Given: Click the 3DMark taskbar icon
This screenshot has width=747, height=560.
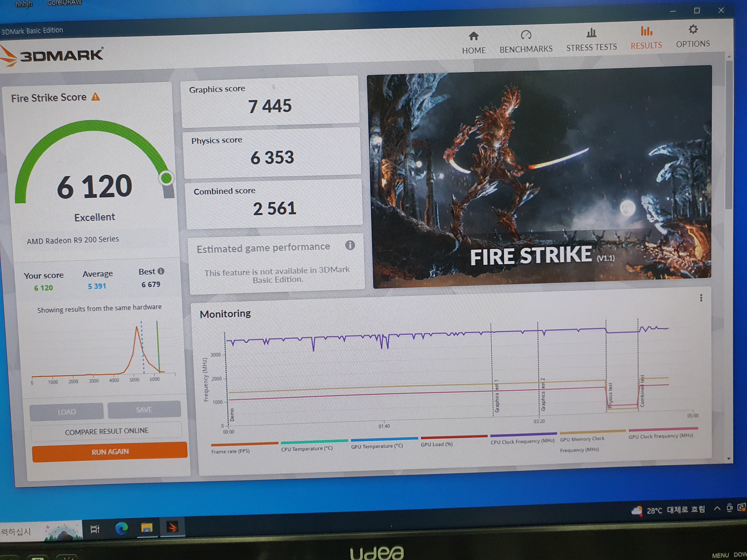Looking at the screenshot, I should 172,527.
